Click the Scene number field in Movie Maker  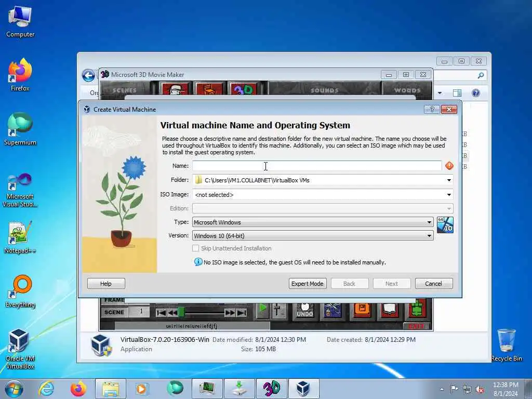(139, 312)
